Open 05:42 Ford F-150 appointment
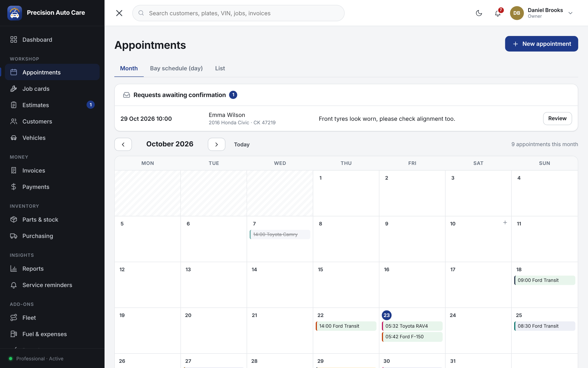Viewport: 588px width, 368px height. (412, 337)
